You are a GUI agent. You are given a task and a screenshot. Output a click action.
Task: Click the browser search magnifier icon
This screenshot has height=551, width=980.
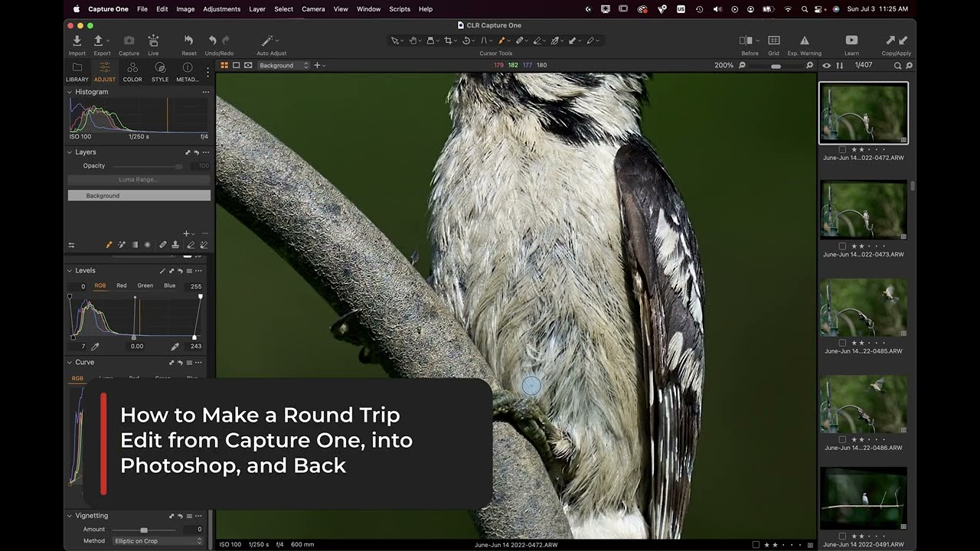coord(898,66)
